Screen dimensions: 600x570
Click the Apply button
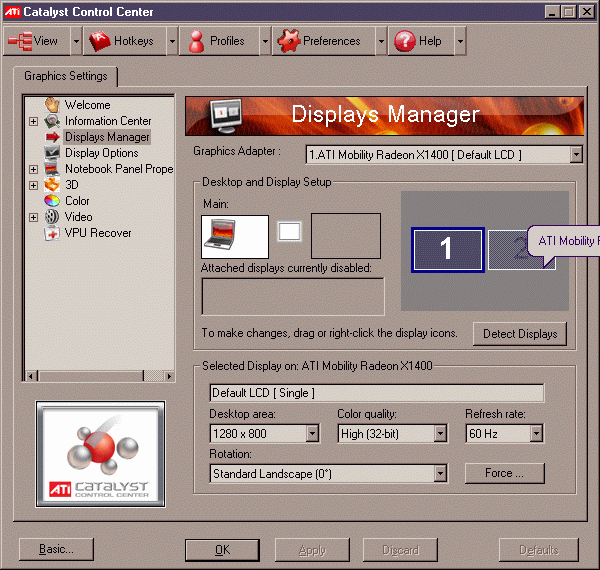[312, 550]
